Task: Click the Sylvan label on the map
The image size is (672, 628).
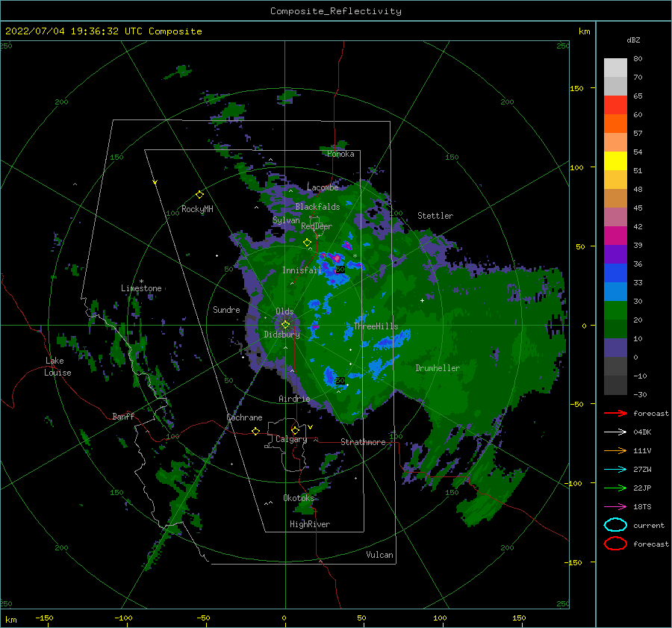Action: coord(286,220)
